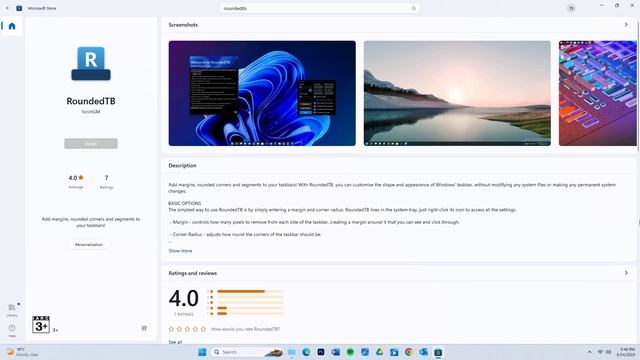
Task: Rate RoundedTB three stars
Action: tap(187, 329)
